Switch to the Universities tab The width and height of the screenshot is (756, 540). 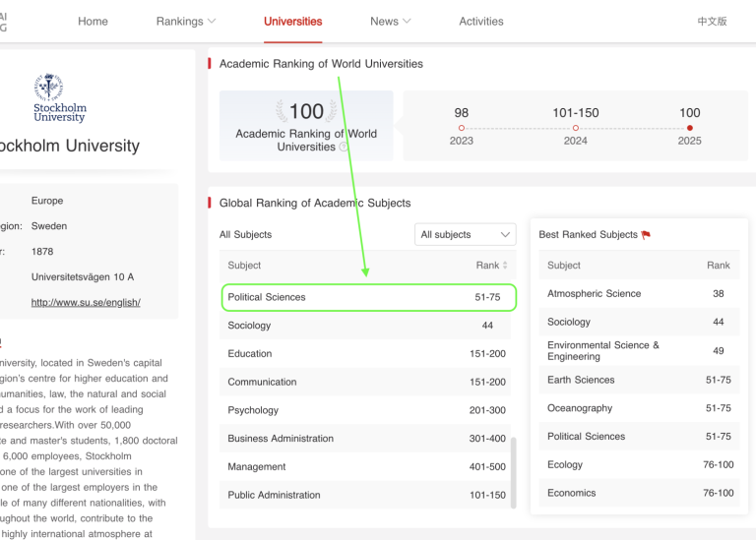(292, 22)
